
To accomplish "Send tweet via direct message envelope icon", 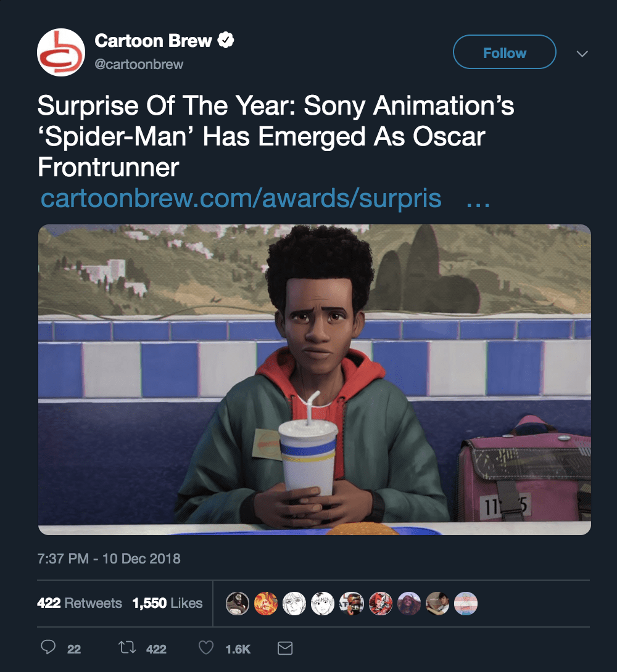I will coord(284,648).
